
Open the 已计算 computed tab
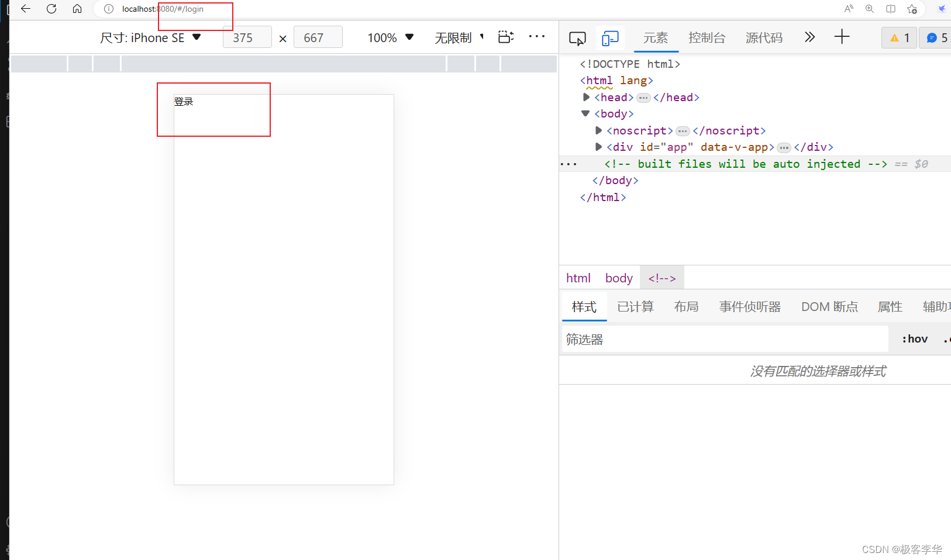coord(636,307)
